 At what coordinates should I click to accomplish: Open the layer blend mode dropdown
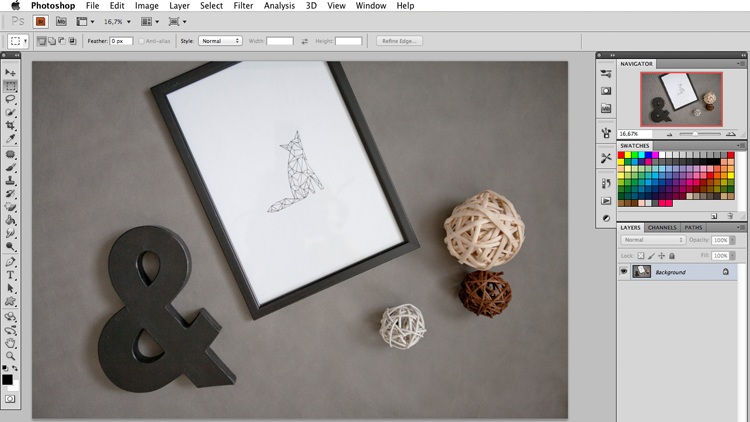(x=653, y=240)
